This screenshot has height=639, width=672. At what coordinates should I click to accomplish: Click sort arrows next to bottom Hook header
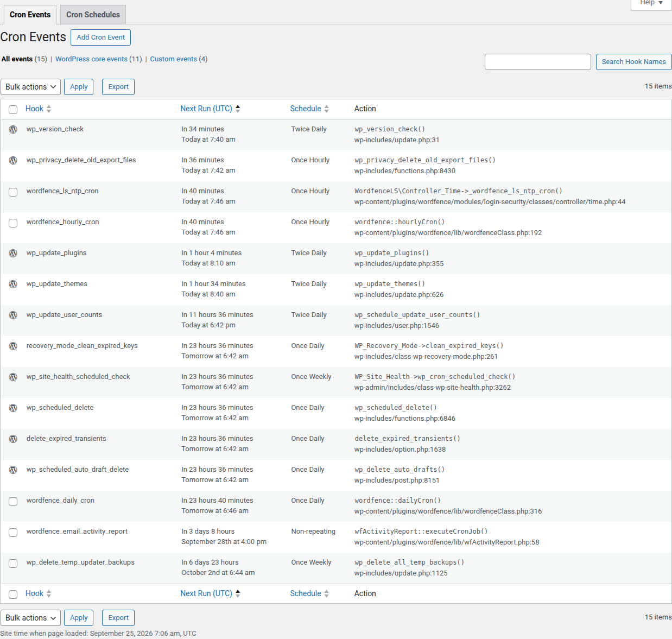tap(49, 593)
